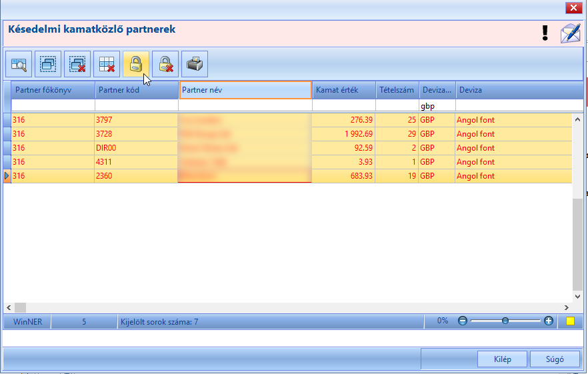Click the black exclamation mark icon
The image size is (588, 374).
(x=545, y=33)
